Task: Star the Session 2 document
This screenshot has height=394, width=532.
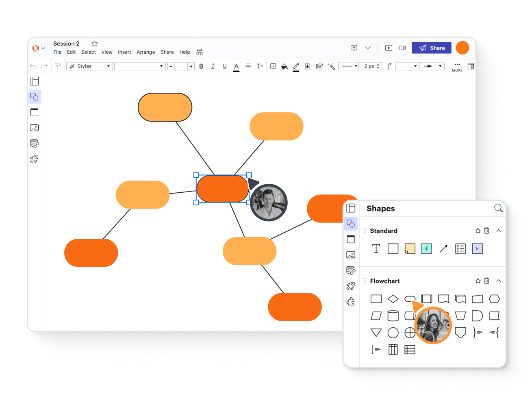Action: (x=94, y=44)
